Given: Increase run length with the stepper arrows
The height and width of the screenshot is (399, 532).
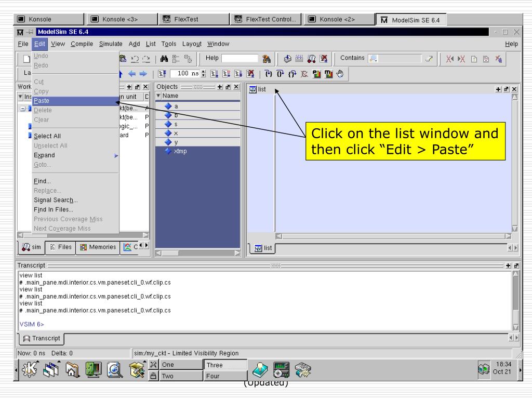Looking at the screenshot, I should tap(203, 72).
